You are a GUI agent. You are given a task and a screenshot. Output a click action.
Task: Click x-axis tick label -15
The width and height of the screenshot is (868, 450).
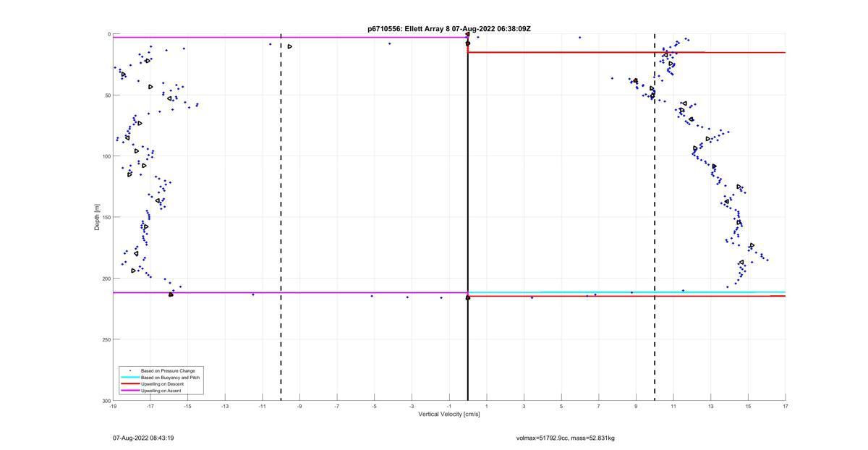coord(187,407)
